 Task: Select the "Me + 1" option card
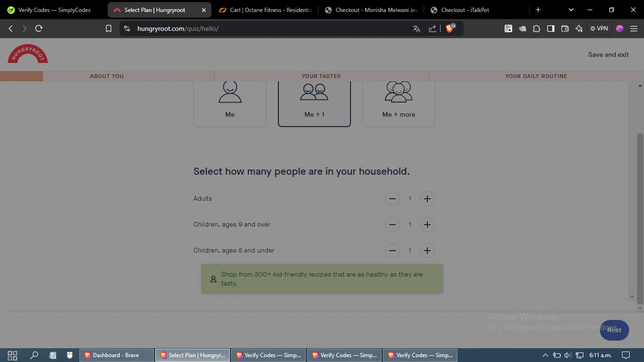(314, 103)
